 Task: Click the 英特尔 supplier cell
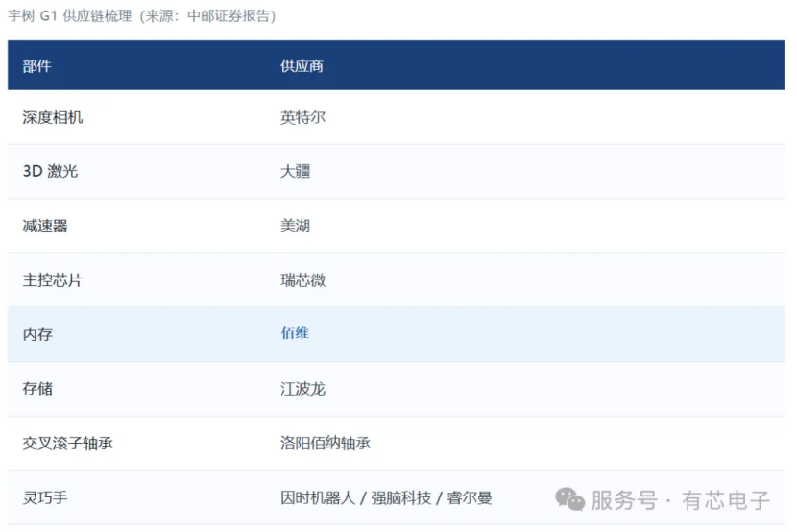click(x=302, y=117)
